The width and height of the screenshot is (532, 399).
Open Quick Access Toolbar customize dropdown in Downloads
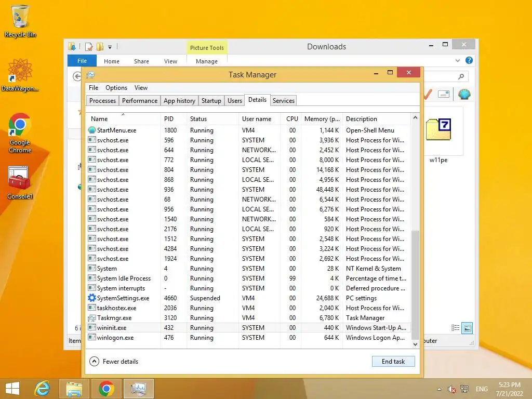110,47
